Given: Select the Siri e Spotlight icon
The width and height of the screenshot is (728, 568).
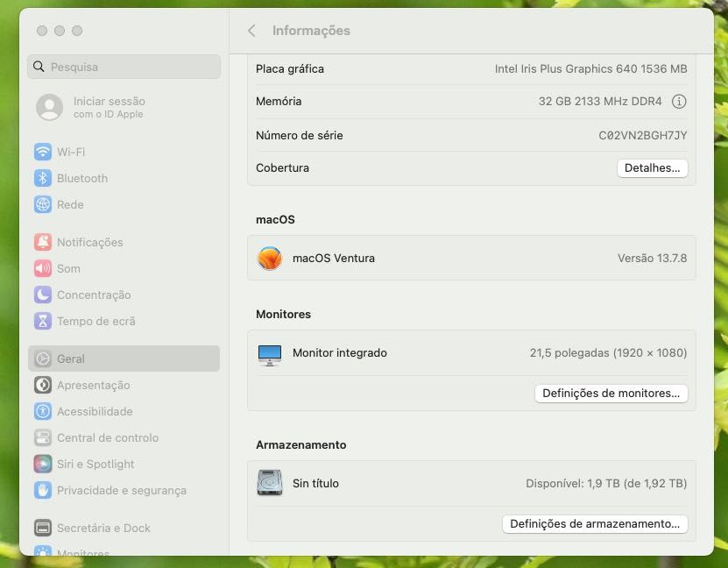Looking at the screenshot, I should coord(43,464).
